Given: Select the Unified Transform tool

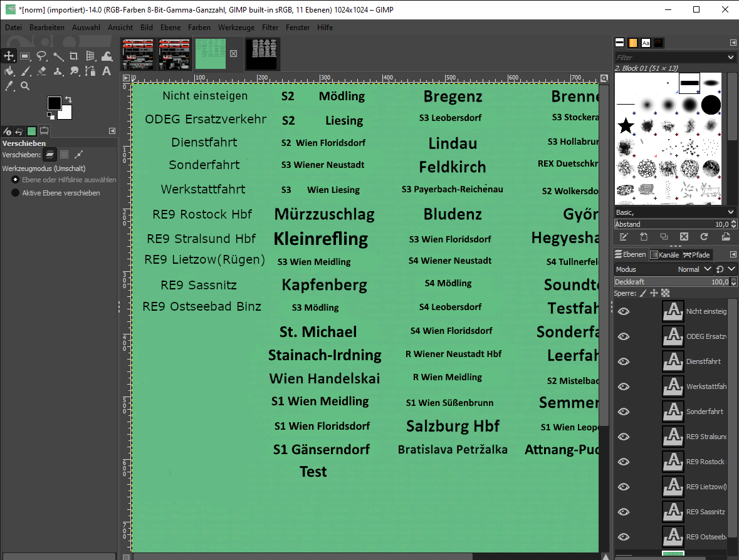Looking at the screenshot, I should coord(90,56).
